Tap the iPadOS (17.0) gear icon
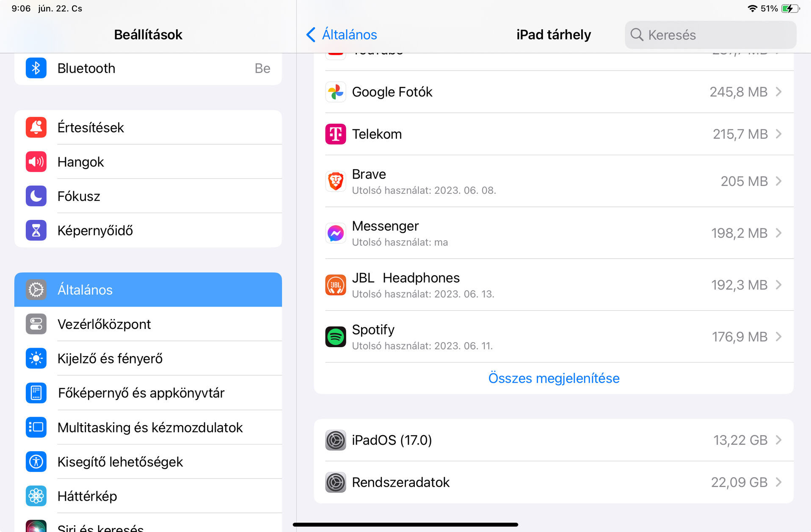This screenshot has height=532, width=811. pyautogui.click(x=336, y=440)
